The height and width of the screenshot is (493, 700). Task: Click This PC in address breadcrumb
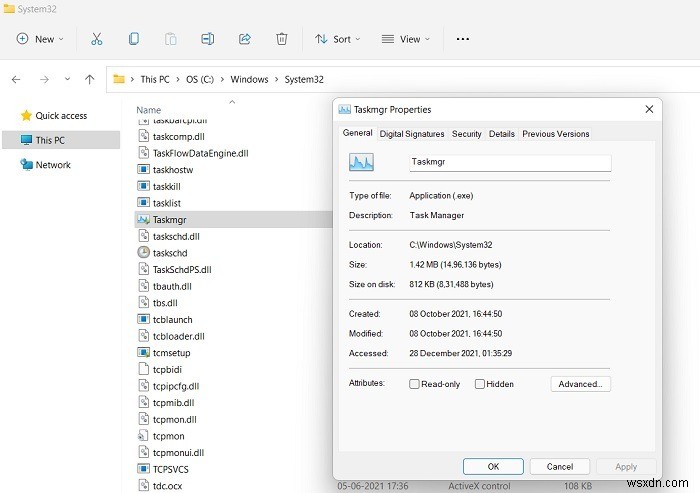155,79
